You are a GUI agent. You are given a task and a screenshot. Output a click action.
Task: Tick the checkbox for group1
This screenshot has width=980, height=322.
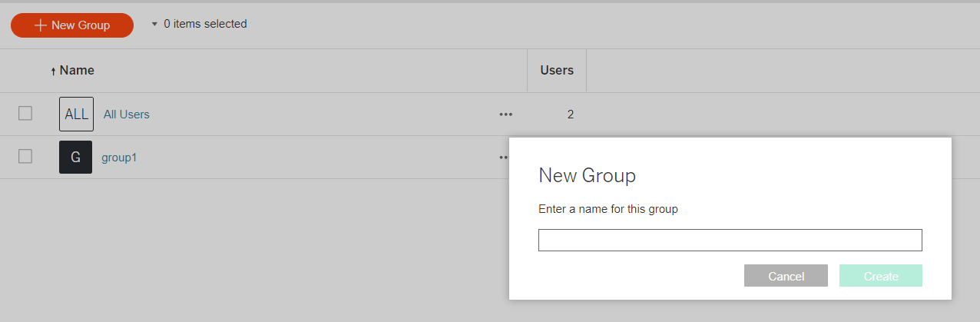25,157
